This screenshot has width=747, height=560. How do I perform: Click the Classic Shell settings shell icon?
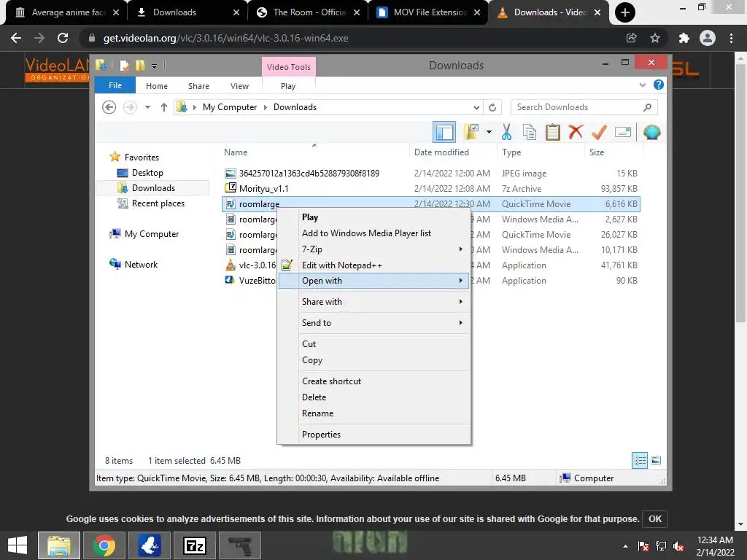tap(651, 132)
